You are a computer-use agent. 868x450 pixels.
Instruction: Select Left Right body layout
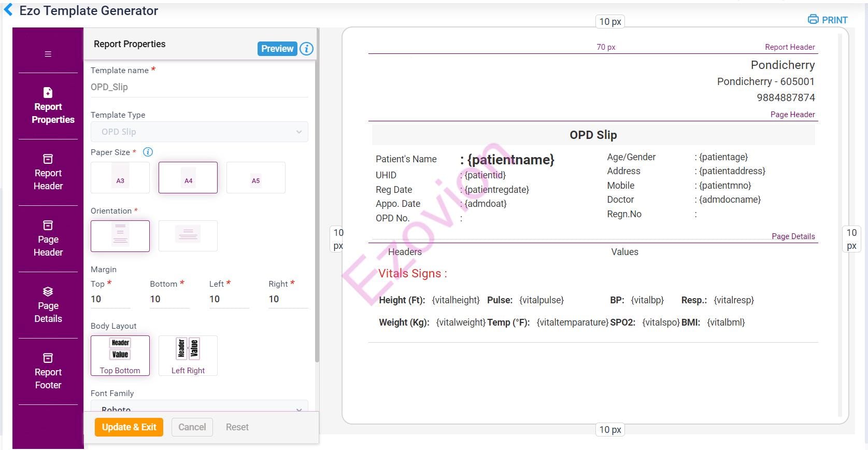coord(188,355)
